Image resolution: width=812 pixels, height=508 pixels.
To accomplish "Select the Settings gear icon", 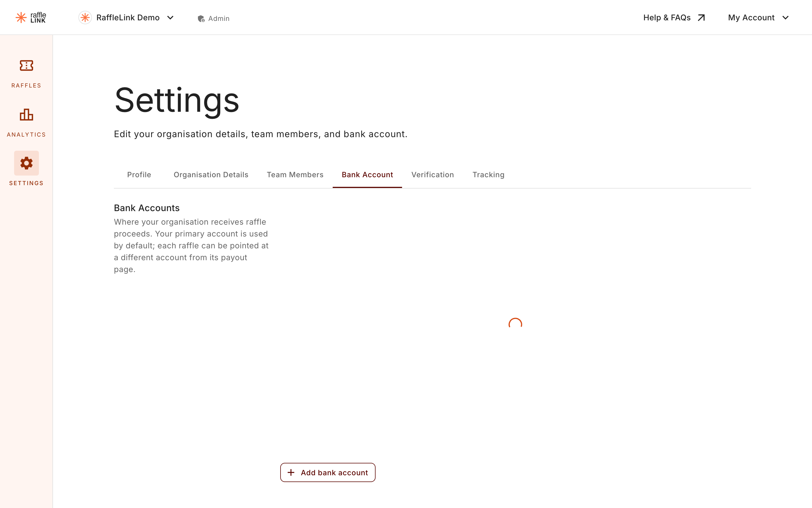I will coord(27,163).
